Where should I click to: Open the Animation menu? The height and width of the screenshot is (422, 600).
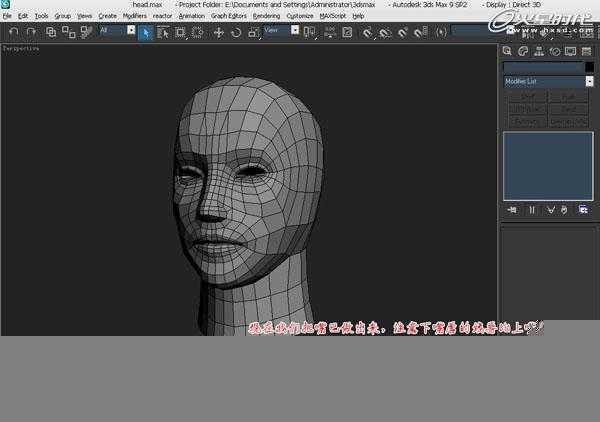[192, 16]
